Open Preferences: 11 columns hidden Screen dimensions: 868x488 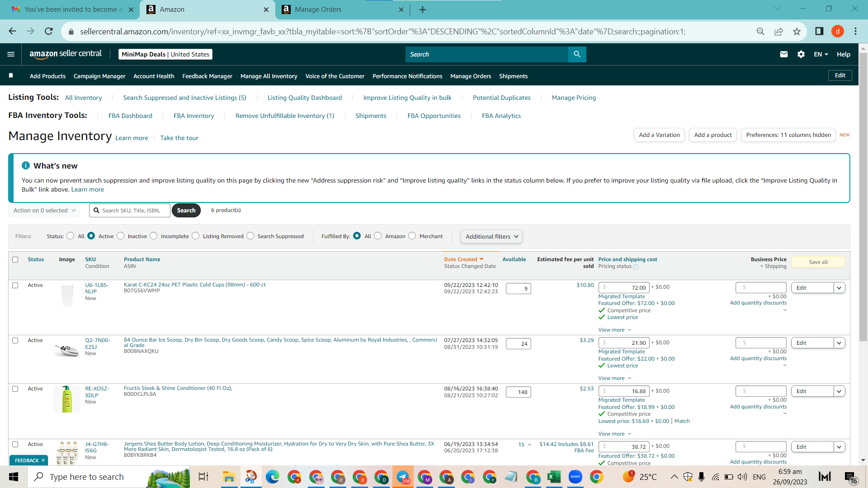(788, 135)
